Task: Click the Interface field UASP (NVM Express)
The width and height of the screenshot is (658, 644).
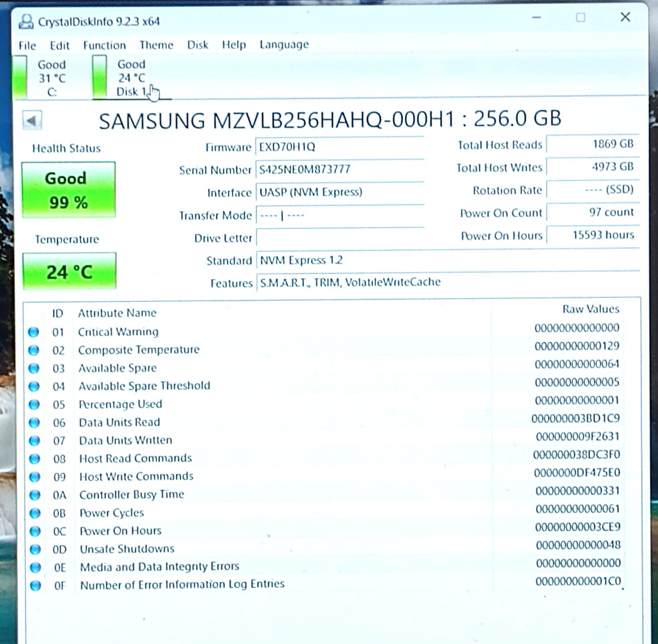Action: [x=340, y=192]
